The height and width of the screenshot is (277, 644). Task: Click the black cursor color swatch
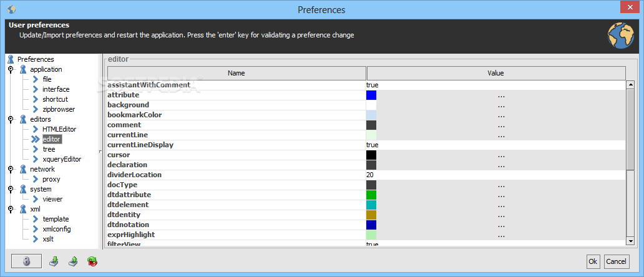tap(371, 155)
